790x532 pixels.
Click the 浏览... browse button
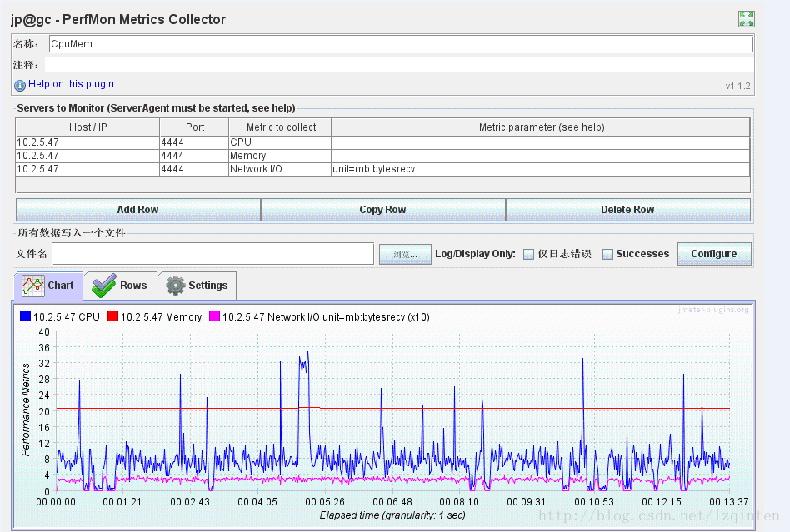point(404,254)
